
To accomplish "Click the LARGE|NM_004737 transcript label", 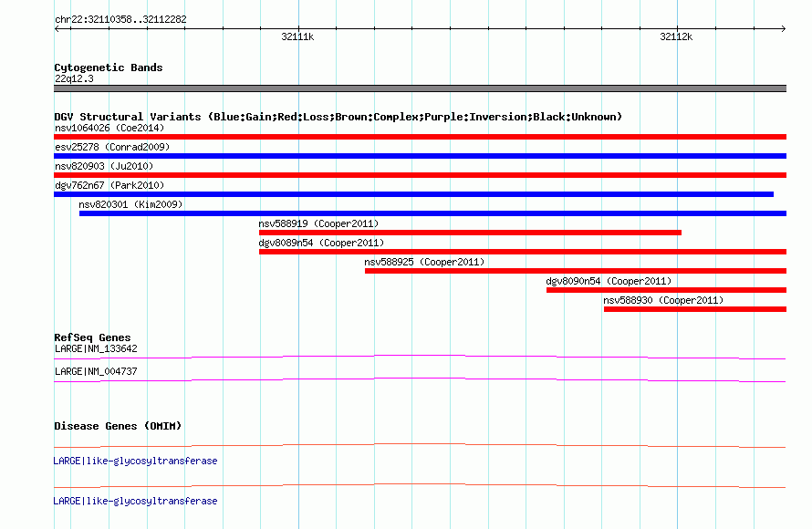I will [x=97, y=371].
